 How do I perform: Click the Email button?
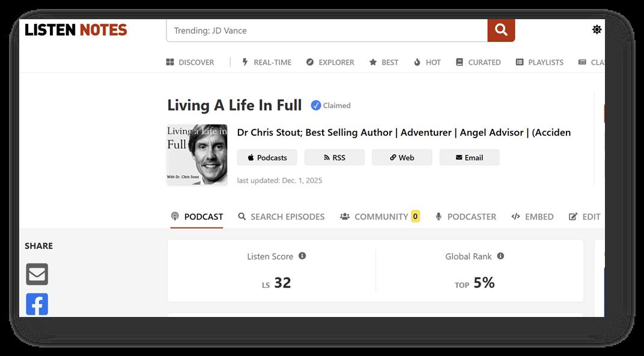point(469,158)
